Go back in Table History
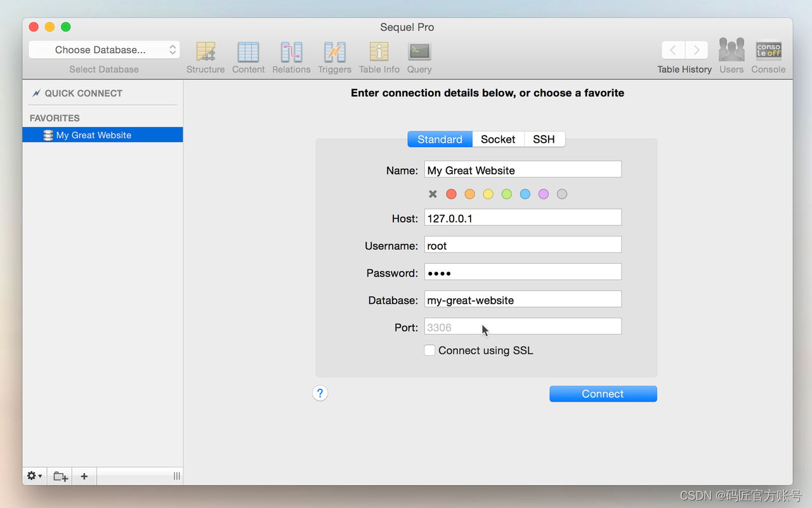This screenshot has width=812, height=508. coord(673,50)
